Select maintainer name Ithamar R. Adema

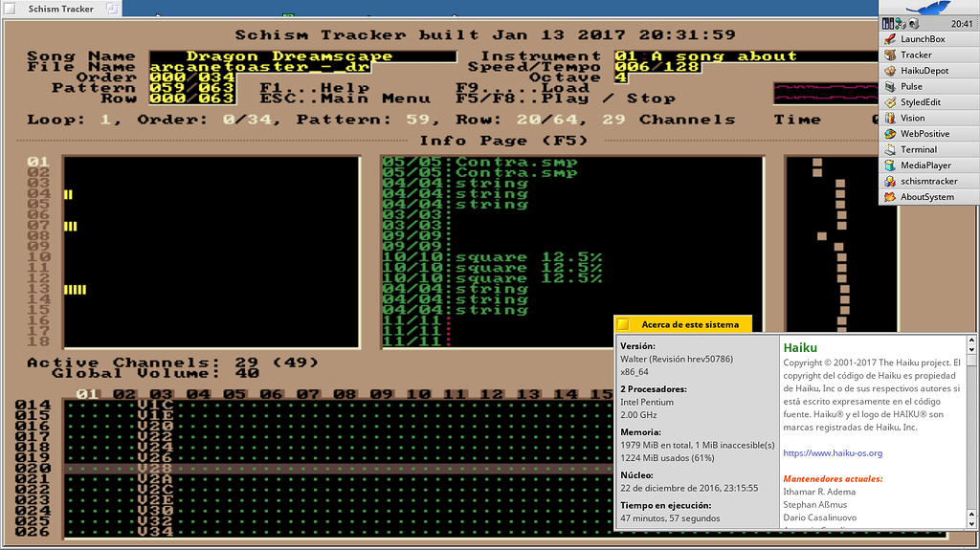click(819, 492)
